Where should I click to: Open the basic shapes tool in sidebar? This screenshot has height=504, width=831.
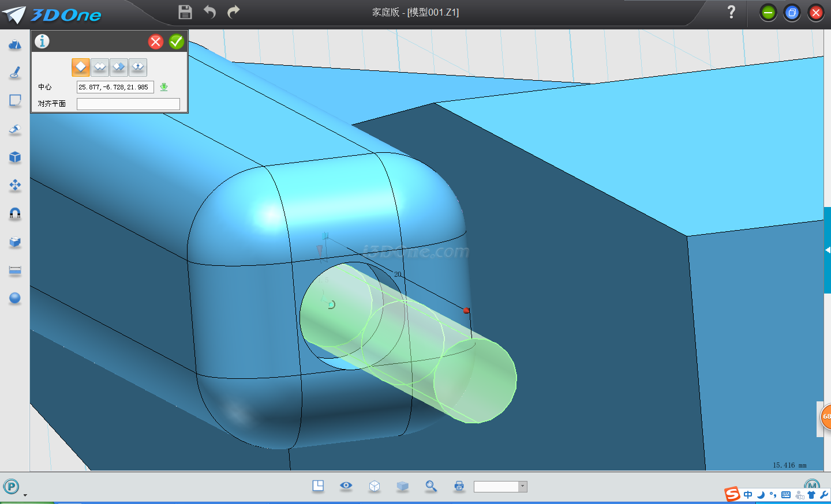(15, 44)
